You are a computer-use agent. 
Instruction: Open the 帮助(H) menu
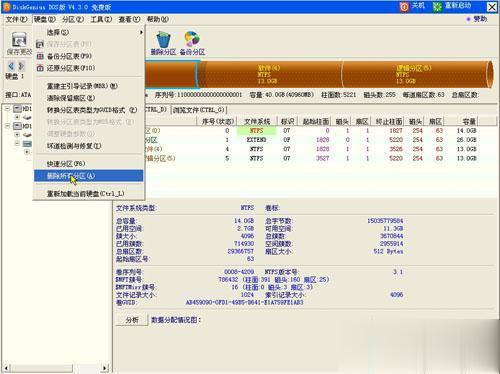coord(158,19)
